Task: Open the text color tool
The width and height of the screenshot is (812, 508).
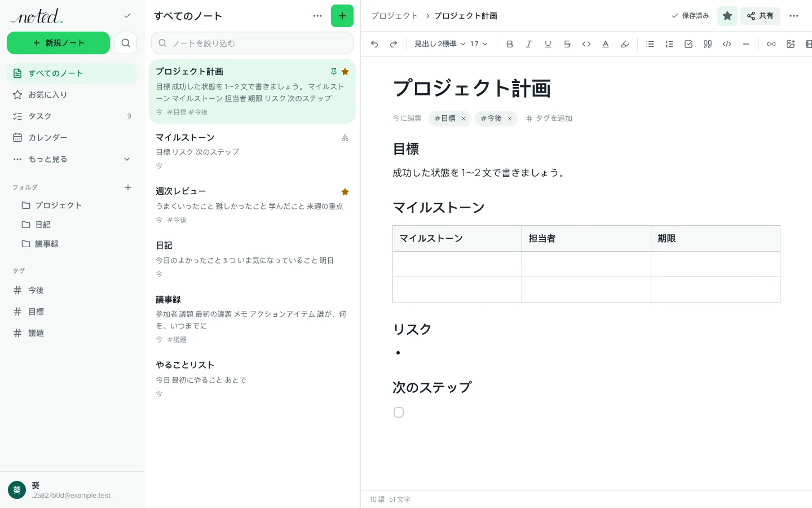Action: [606, 44]
